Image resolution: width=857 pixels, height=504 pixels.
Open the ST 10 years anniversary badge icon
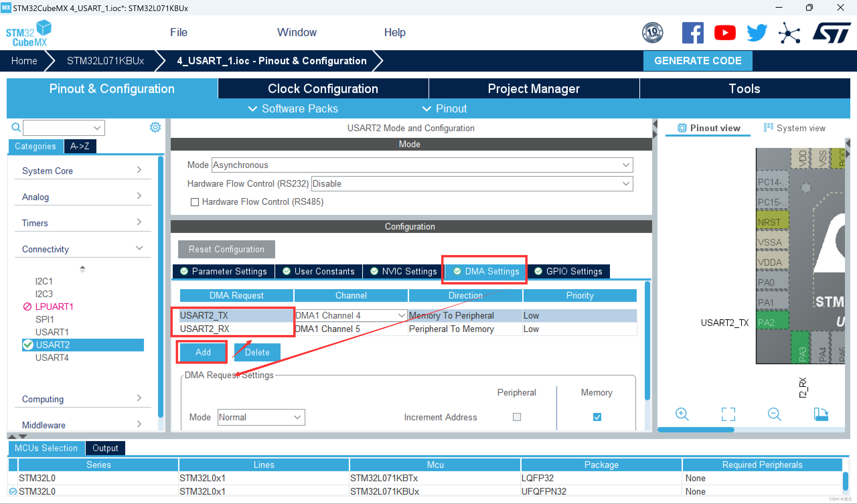(652, 33)
